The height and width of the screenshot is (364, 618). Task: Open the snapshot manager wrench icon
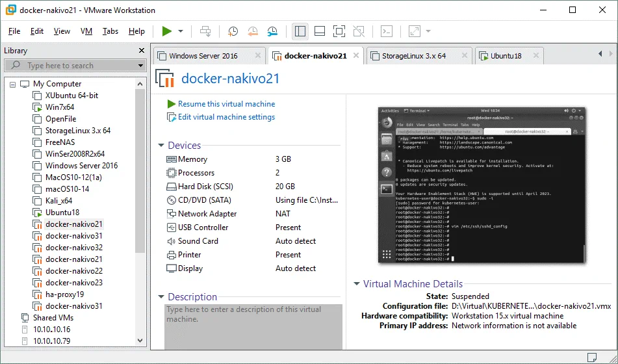[273, 31]
